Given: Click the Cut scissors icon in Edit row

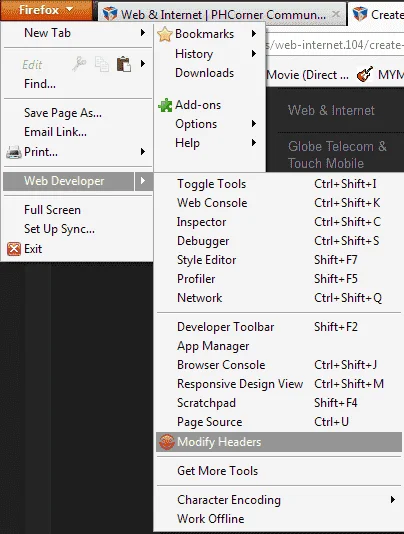Looking at the screenshot, I should pos(79,64).
